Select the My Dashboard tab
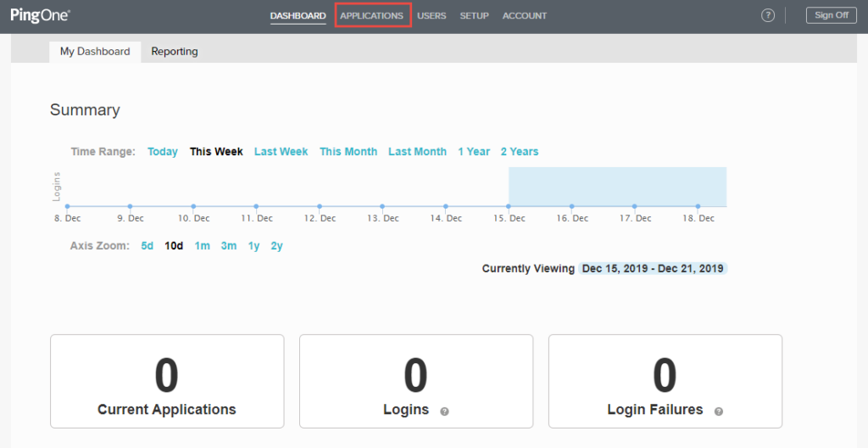The width and height of the screenshot is (868, 448). click(95, 51)
